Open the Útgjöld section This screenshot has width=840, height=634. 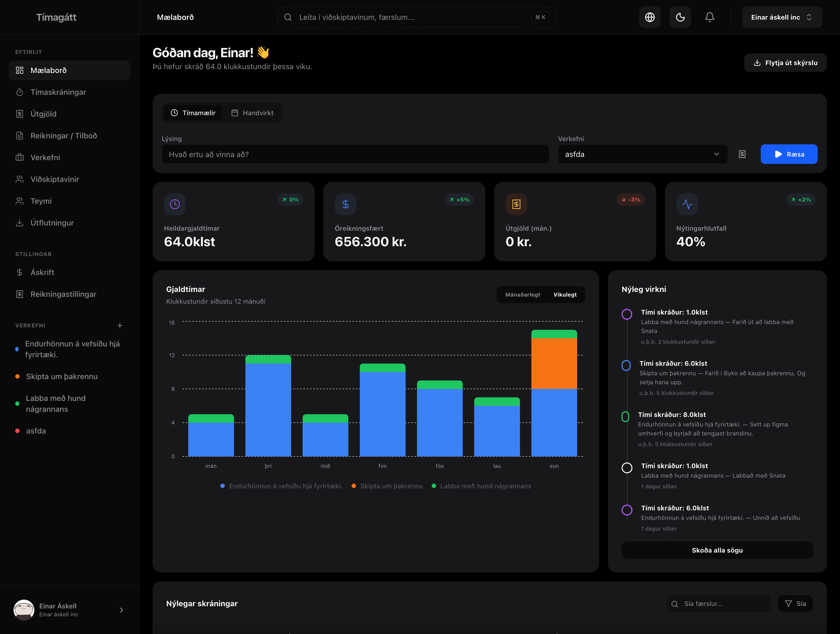[x=44, y=114]
